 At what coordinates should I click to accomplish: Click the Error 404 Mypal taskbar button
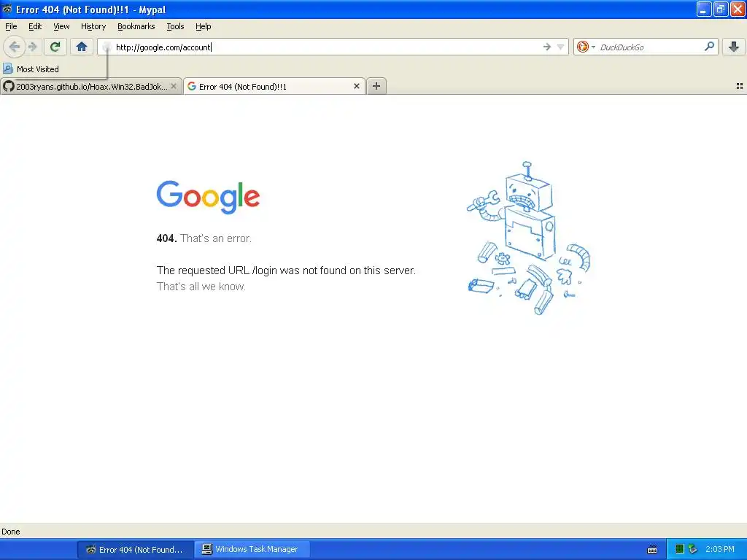click(136, 550)
